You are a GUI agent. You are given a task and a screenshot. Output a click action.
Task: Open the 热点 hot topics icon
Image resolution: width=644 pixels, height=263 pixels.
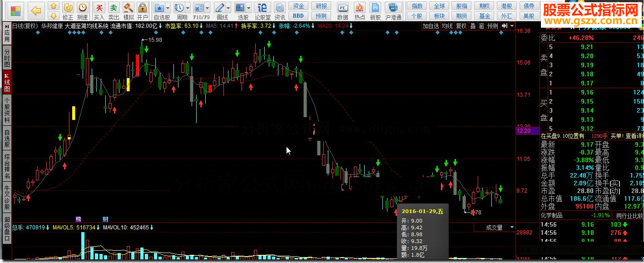360,10
